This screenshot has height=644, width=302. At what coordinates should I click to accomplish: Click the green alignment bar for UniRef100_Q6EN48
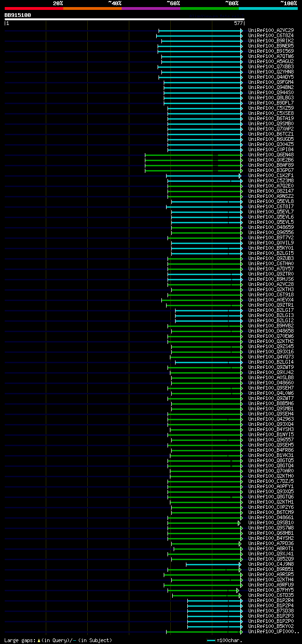[x=194, y=155]
